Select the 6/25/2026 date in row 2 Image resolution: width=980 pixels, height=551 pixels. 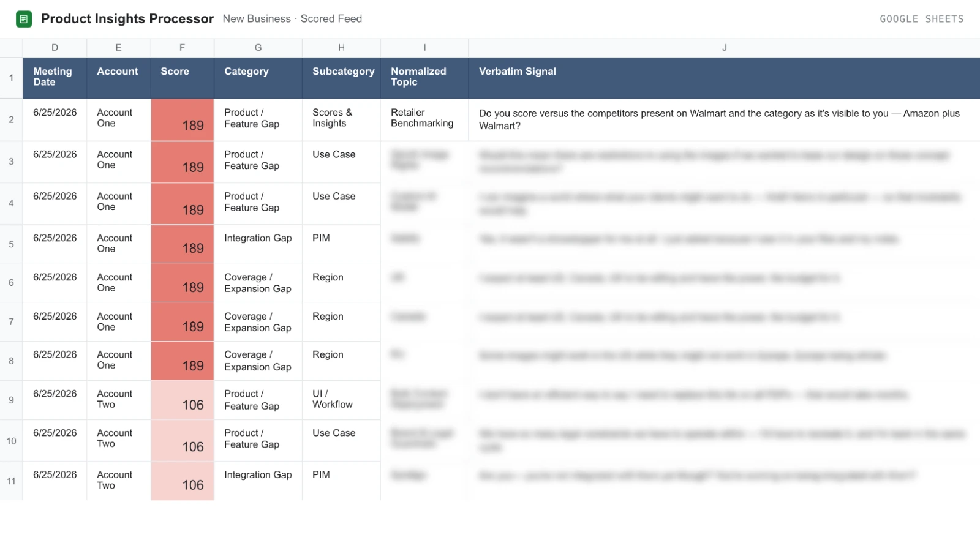55,120
